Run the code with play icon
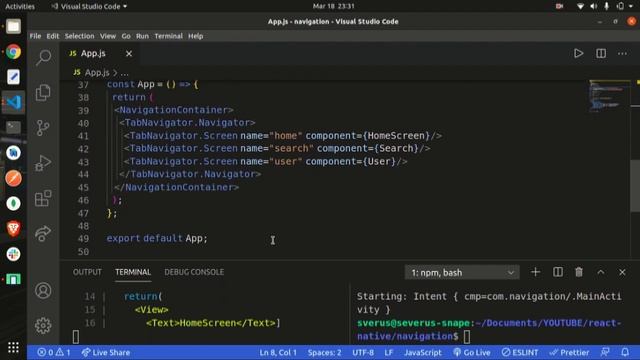This screenshot has height=360, width=640. point(578,53)
